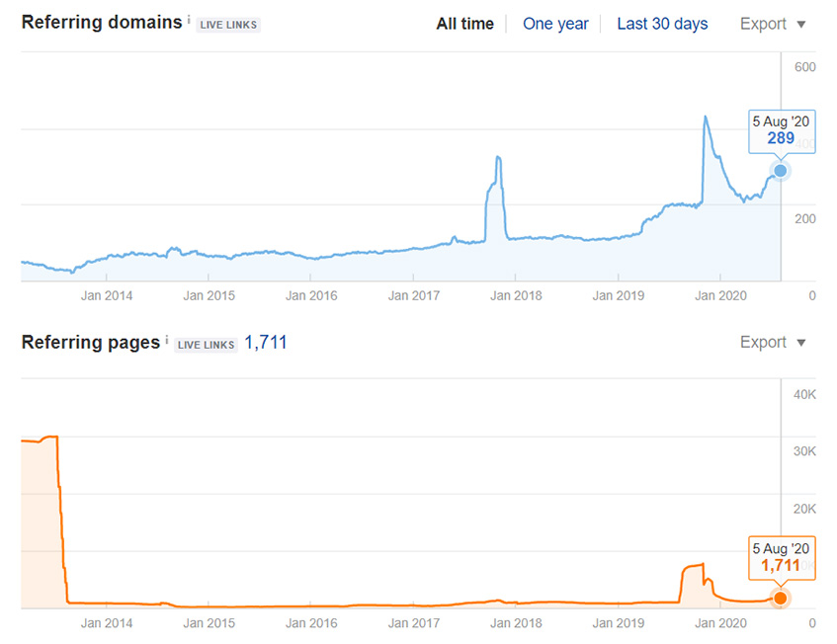837x644 pixels.
Task: Click the 1,711 value in pages tooltip
Action: pos(781,566)
